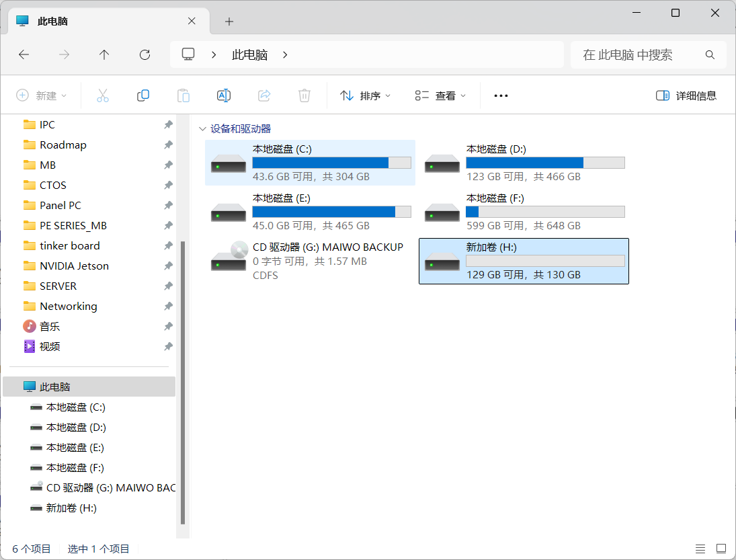736x560 pixels.
Task: Click the Cut icon in the toolbar
Action: [x=102, y=95]
